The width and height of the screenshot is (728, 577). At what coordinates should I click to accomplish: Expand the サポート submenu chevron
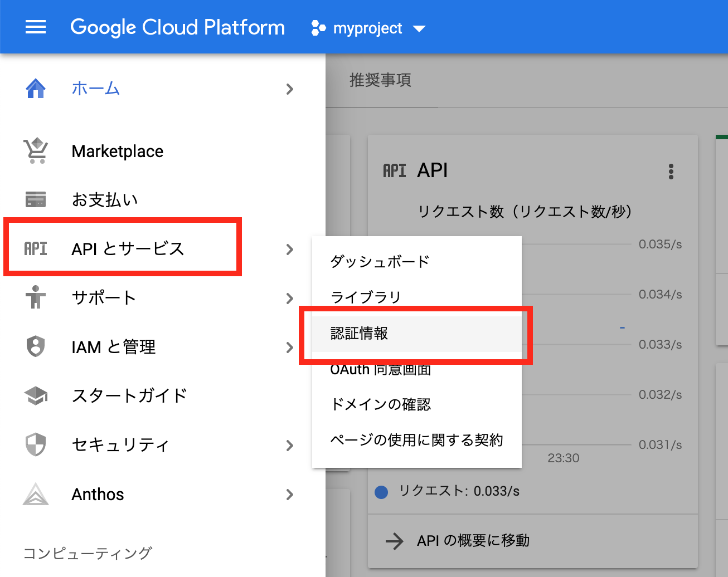(289, 299)
